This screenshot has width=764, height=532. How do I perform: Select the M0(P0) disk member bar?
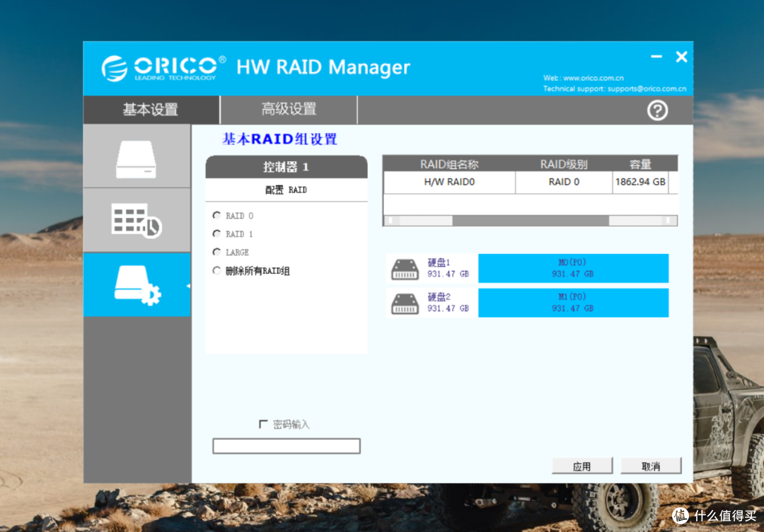[573, 268]
